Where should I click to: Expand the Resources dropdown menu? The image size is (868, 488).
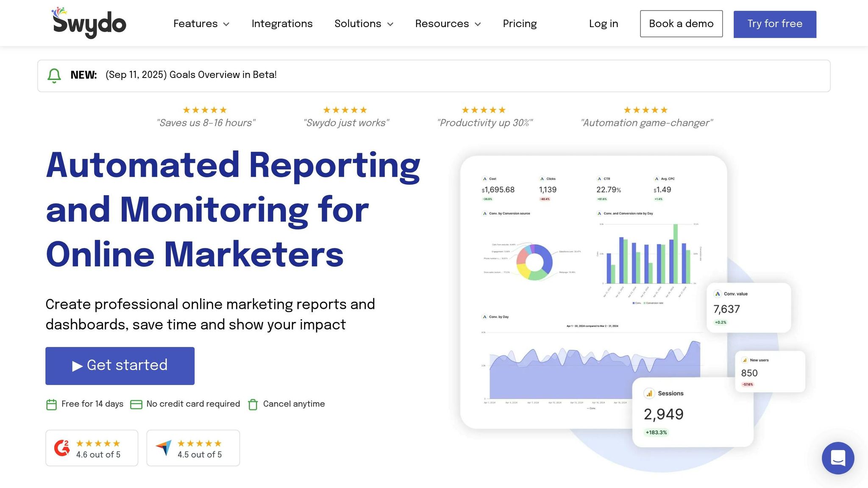pos(448,24)
